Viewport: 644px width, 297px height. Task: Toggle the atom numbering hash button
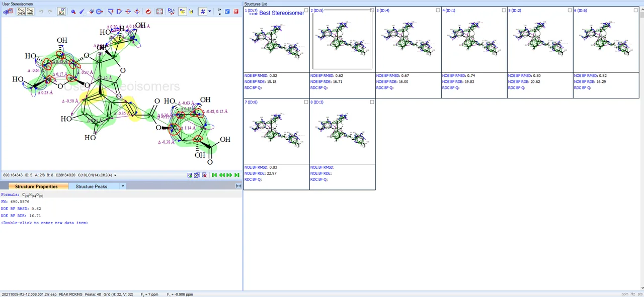point(203,12)
